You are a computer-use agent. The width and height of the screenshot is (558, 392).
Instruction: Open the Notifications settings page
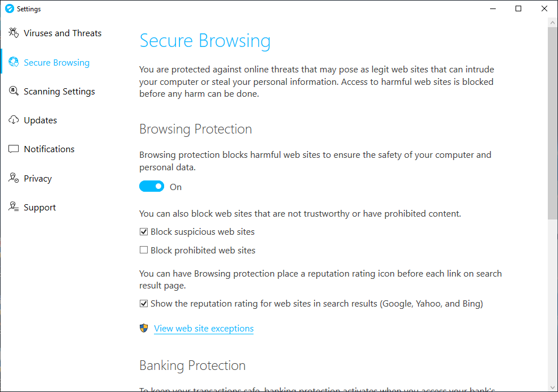tap(49, 149)
